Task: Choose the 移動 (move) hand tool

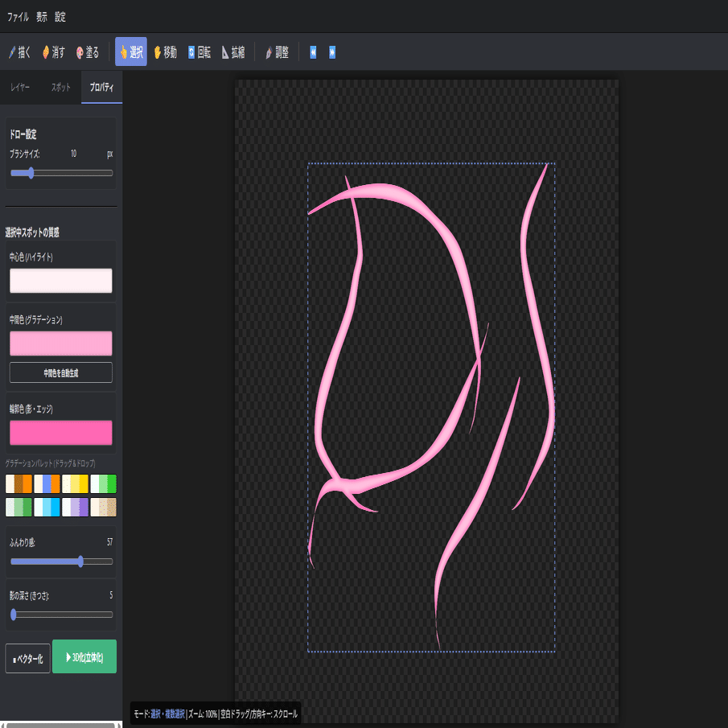Action: tap(165, 52)
